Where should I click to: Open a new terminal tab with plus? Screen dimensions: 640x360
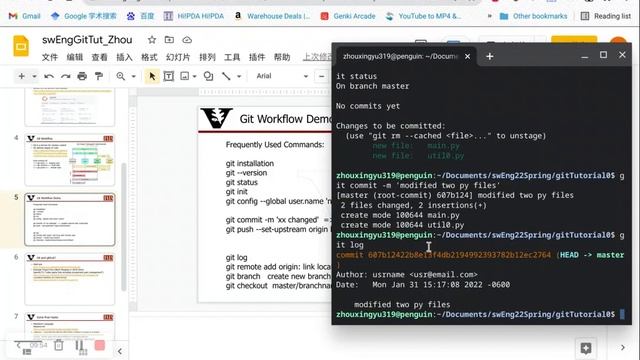point(490,56)
